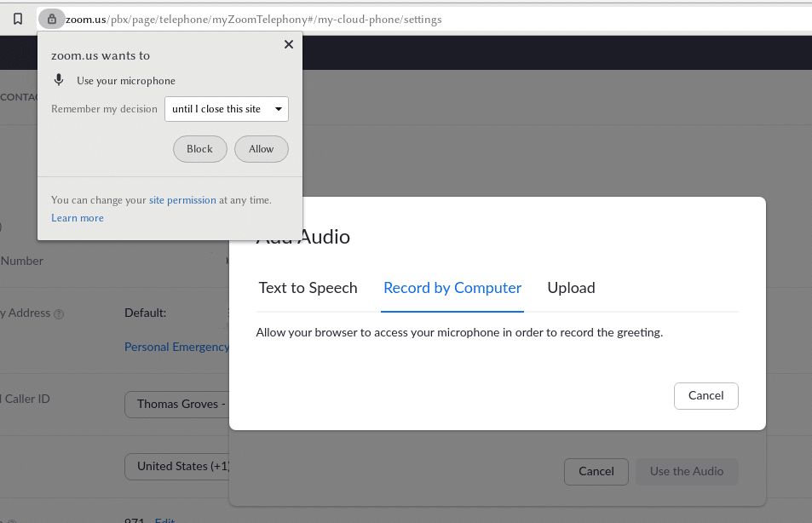Open the 'until I close this site' dropdown
This screenshot has width=812, height=523.
click(x=226, y=109)
